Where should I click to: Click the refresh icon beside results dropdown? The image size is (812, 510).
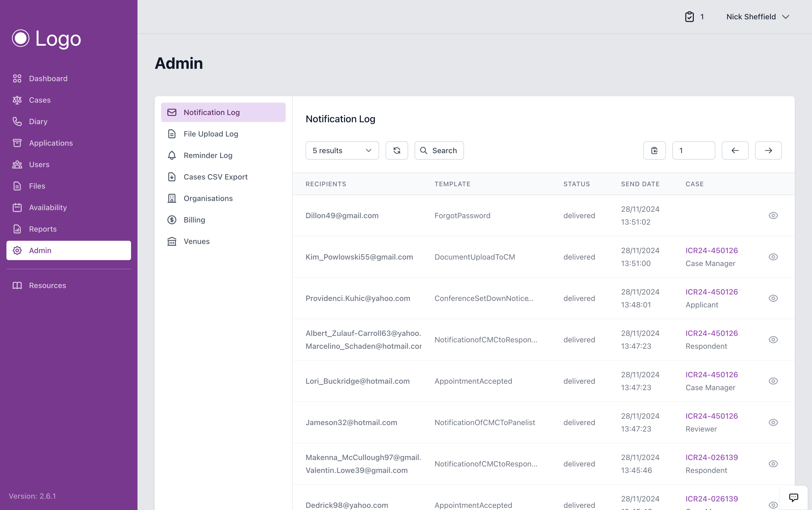(x=397, y=150)
